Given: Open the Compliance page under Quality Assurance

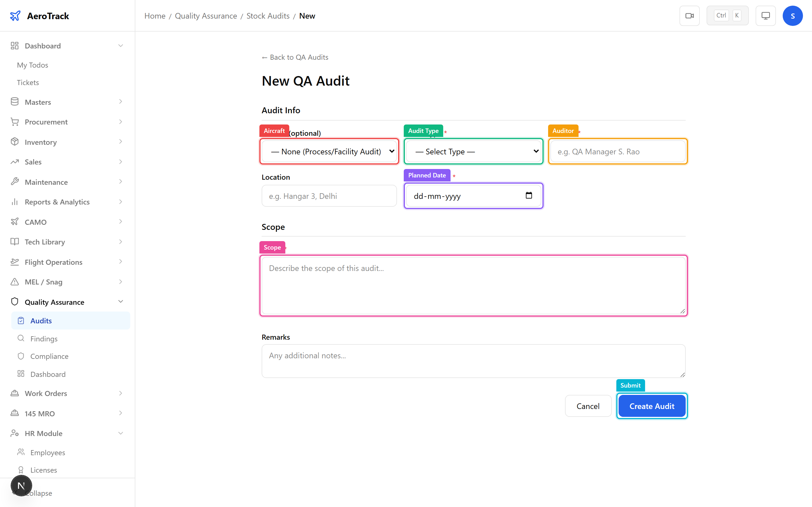Looking at the screenshot, I should coord(50,356).
